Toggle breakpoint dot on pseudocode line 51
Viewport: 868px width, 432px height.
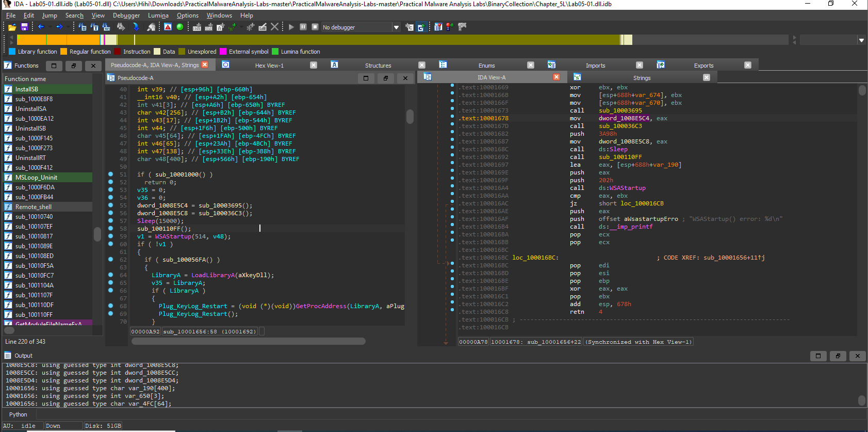[110, 174]
